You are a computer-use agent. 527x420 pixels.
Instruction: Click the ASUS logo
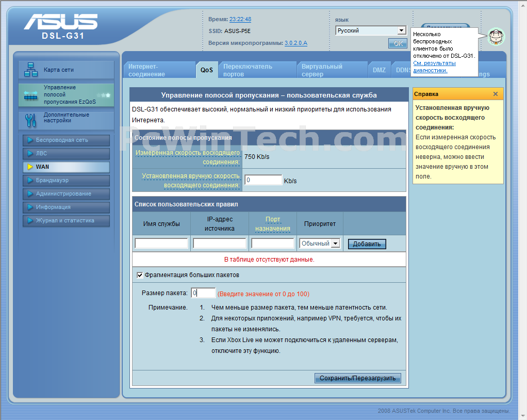pos(60,22)
